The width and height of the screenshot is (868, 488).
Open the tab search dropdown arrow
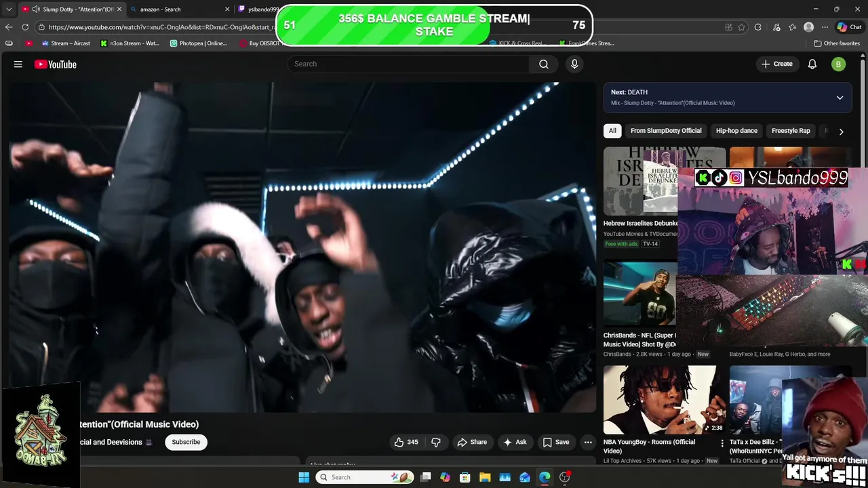9,9
